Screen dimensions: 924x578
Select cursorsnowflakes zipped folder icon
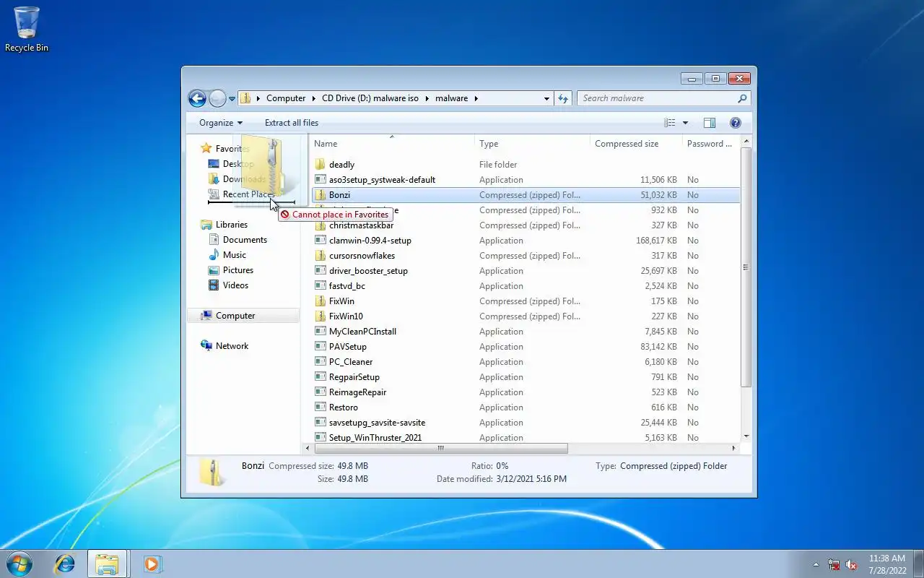[321, 256]
